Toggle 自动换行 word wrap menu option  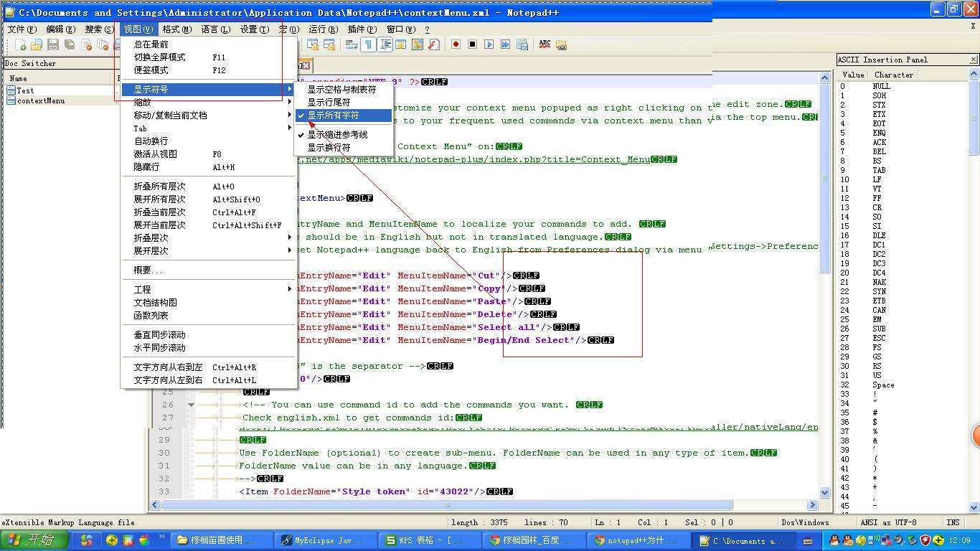pos(208,141)
